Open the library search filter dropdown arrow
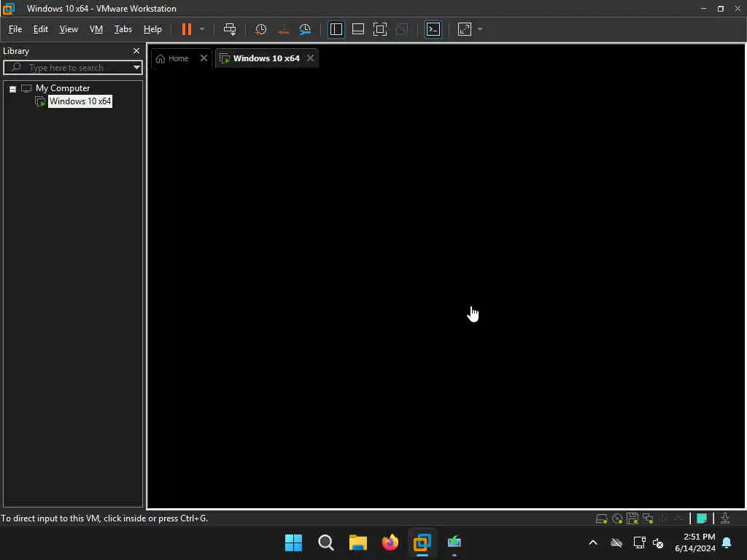Viewport: 747px width, 560px height. pyautogui.click(x=136, y=68)
